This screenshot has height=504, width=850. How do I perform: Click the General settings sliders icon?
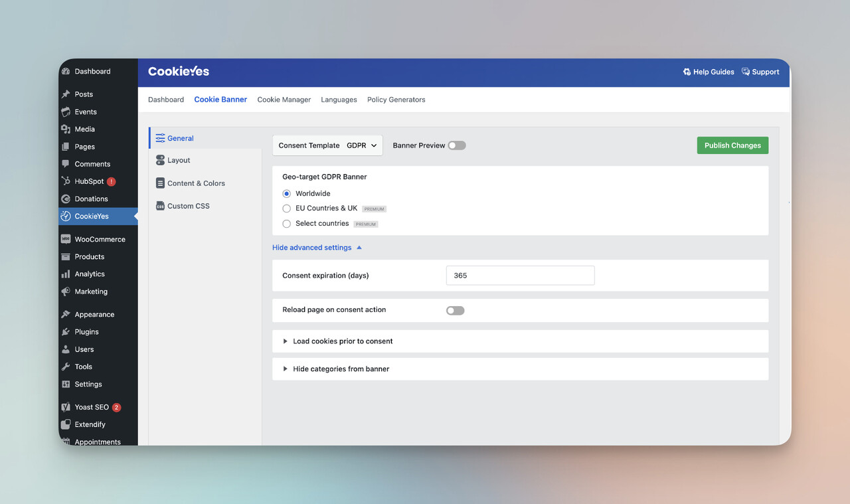coord(160,138)
